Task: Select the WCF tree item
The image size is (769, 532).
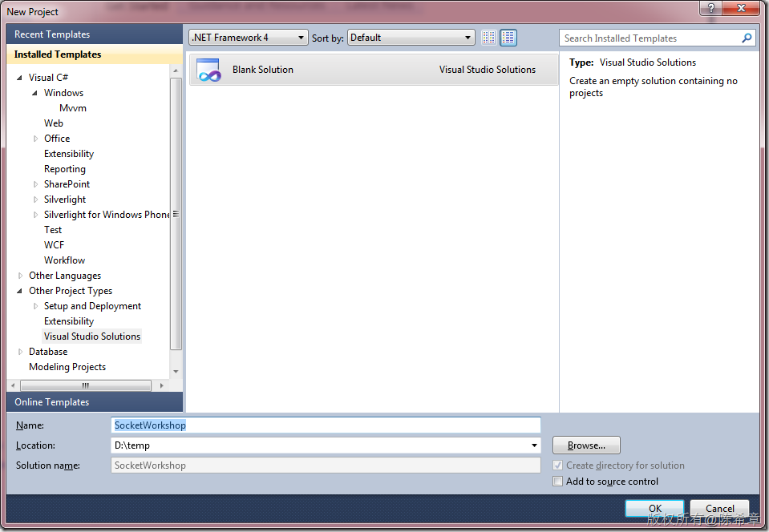Action: tap(54, 245)
